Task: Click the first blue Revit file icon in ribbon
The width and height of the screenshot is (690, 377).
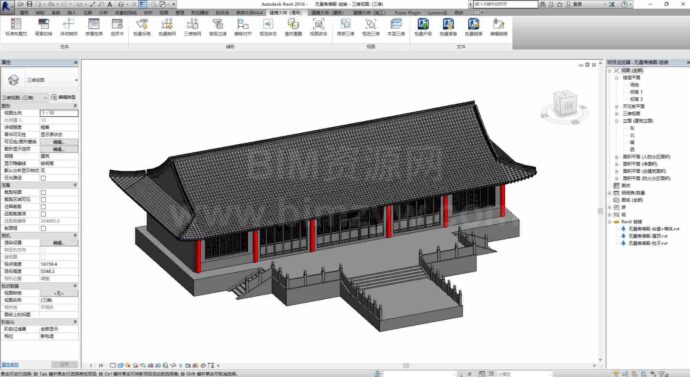Action: [x=423, y=24]
